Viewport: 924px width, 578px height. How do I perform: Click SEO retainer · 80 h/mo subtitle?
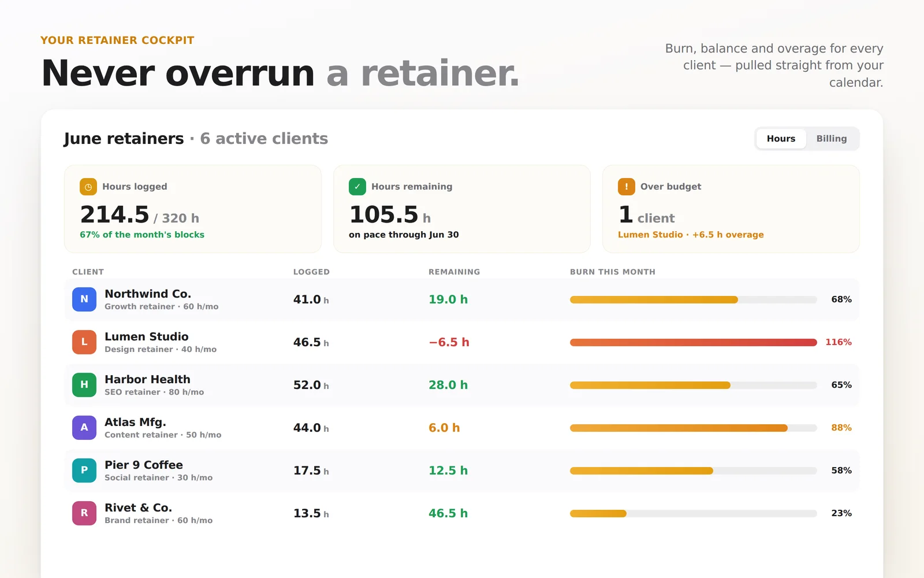point(154,392)
